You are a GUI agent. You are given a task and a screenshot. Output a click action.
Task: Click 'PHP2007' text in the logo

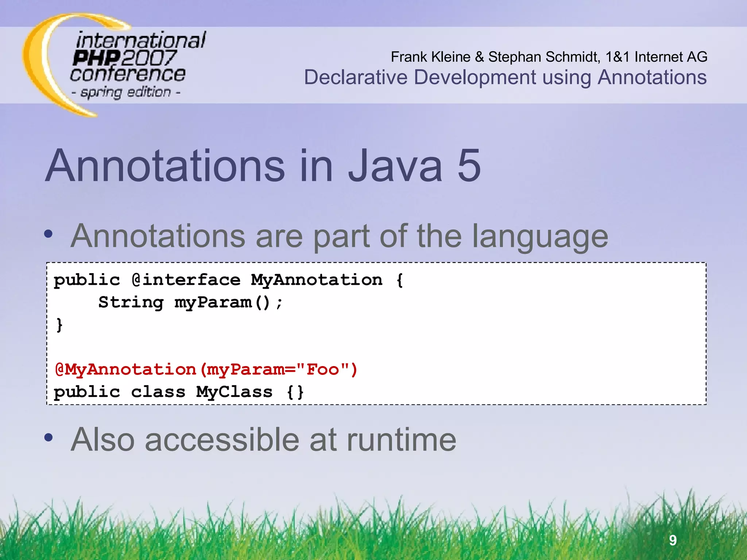coord(124,58)
